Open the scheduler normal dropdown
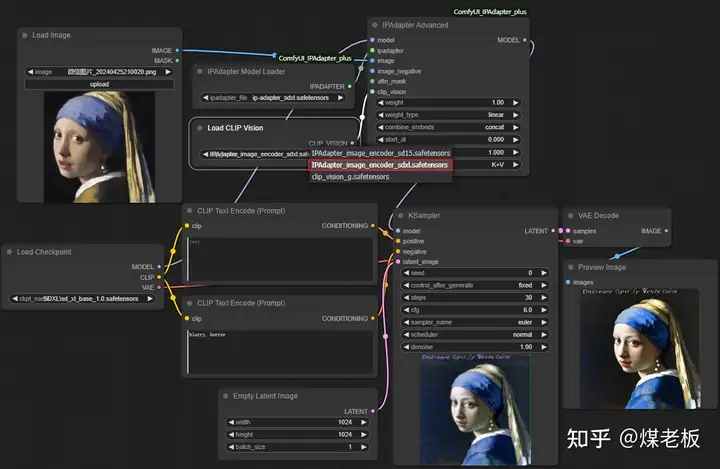This screenshot has width=720, height=469. (x=475, y=335)
